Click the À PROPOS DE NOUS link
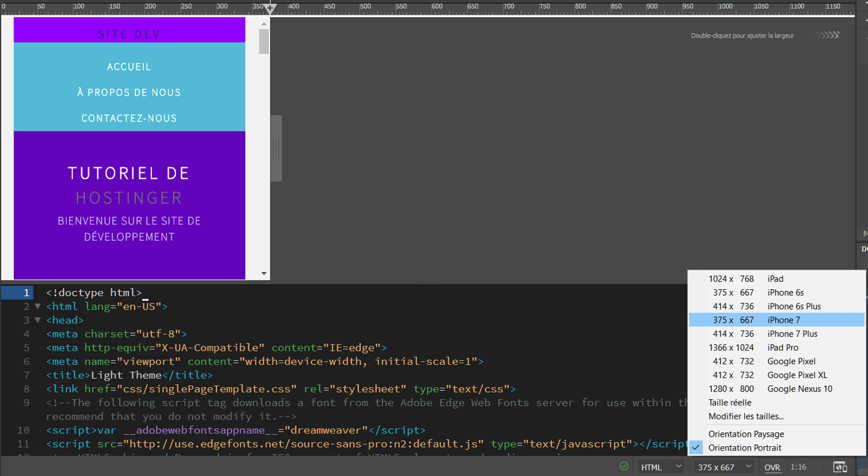This screenshot has width=868, height=476. click(129, 93)
